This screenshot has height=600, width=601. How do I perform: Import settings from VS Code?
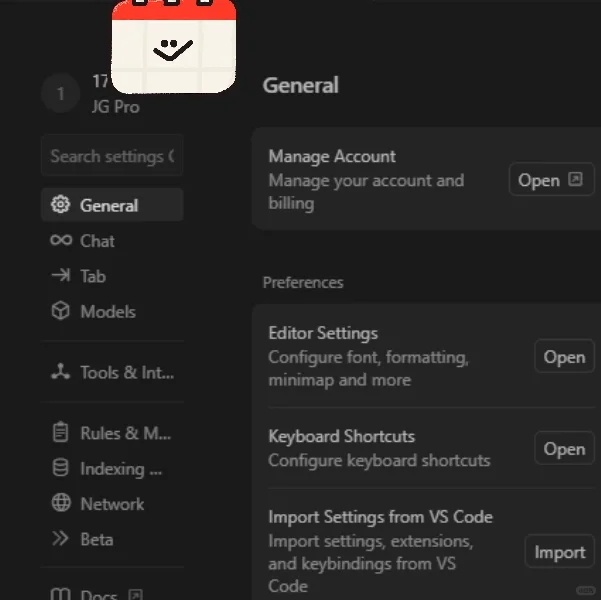click(560, 552)
